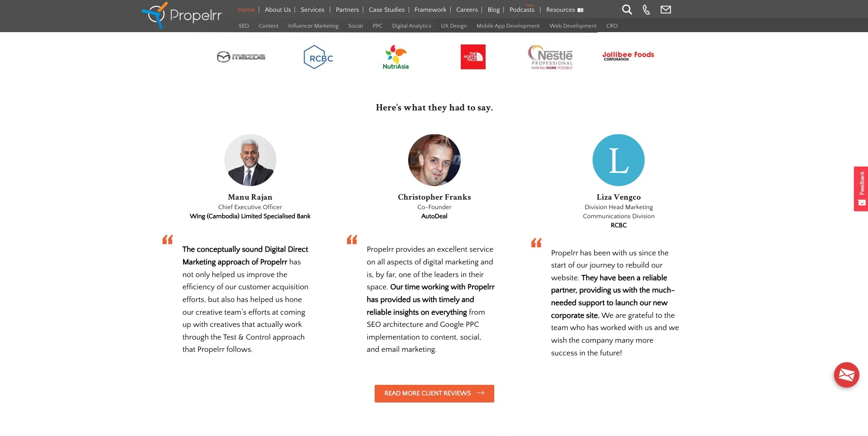The width and height of the screenshot is (868, 436).
Task: Open the red chat bubble widget
Action: click(x=846, y=375)
